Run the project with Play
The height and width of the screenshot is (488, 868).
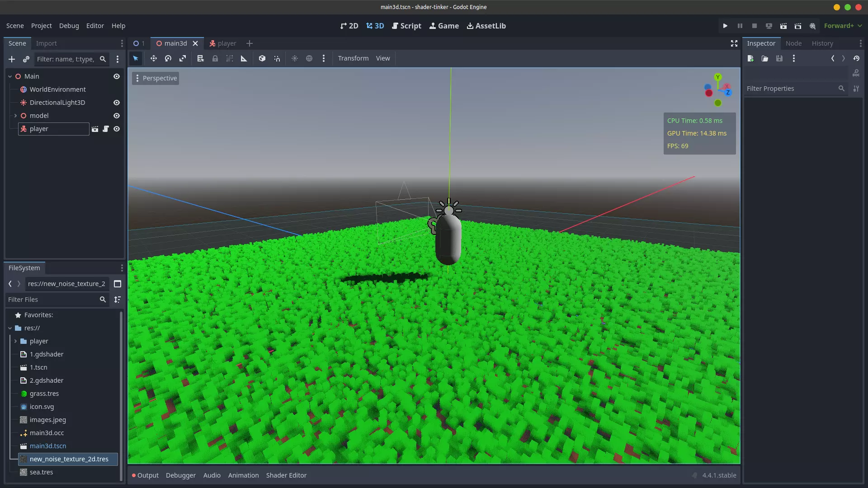pos(725,26)
